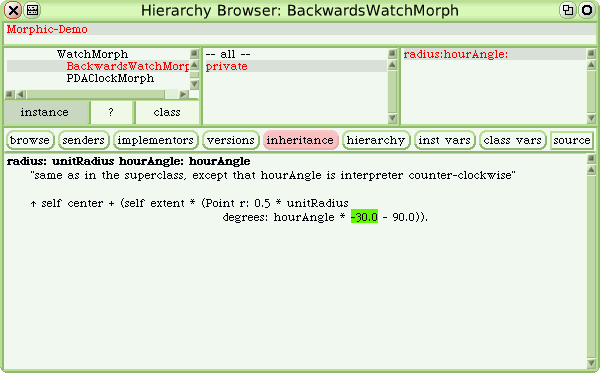Click the hierarchy button
The width and height of the screenshot is (600, 373).
coord(376,140)
